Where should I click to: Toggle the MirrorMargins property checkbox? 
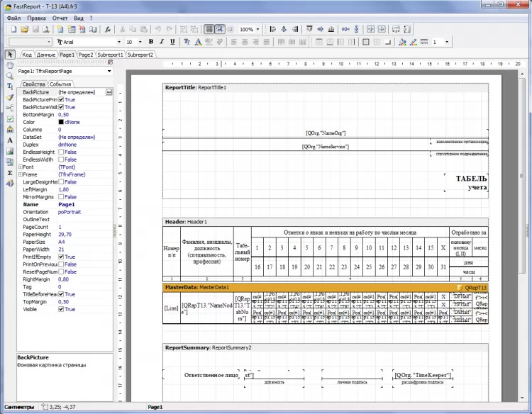[x=62, y=196]
